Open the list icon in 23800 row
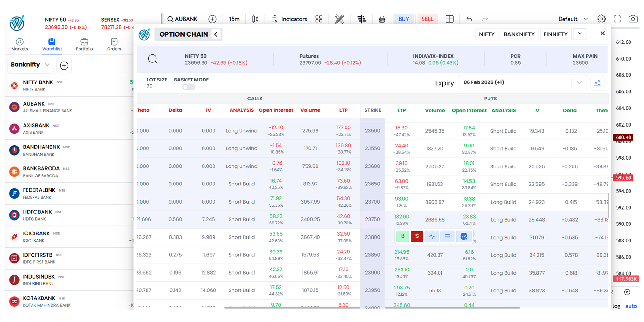This screenshot has width=644, height=322. tap(447, 236)
